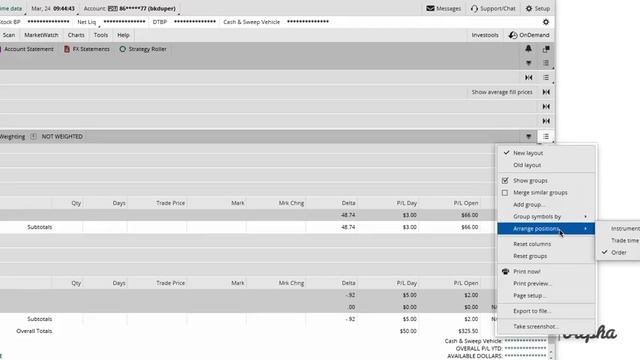Viewport: 640px width, 360px height.
Task: Arrange positions by Order
Action: (x=618, y=253)
